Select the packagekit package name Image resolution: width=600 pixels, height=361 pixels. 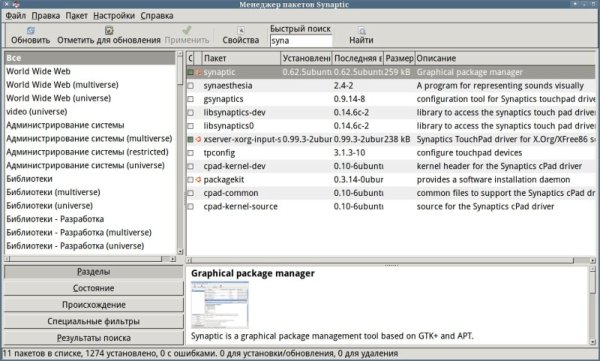(x=224, y=180)
